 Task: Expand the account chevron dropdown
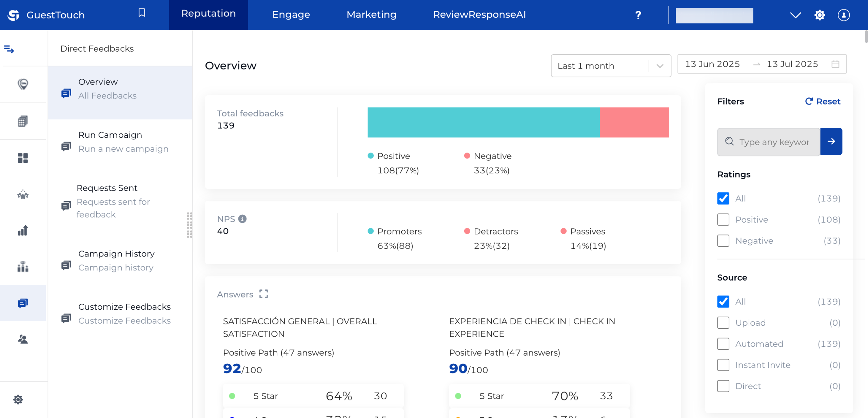(795, 15)
